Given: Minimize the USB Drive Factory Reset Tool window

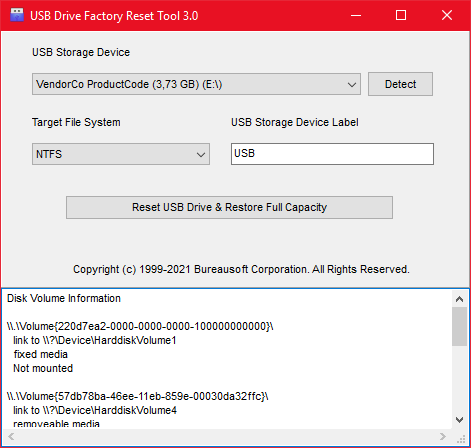Looking at the screenshot, I should [356, 15].
